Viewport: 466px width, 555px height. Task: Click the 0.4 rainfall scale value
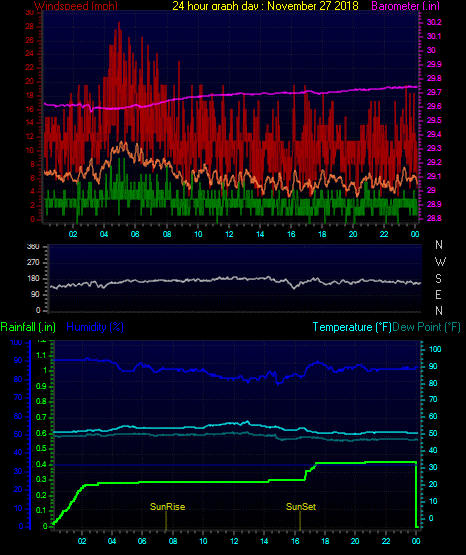(41, 464)
